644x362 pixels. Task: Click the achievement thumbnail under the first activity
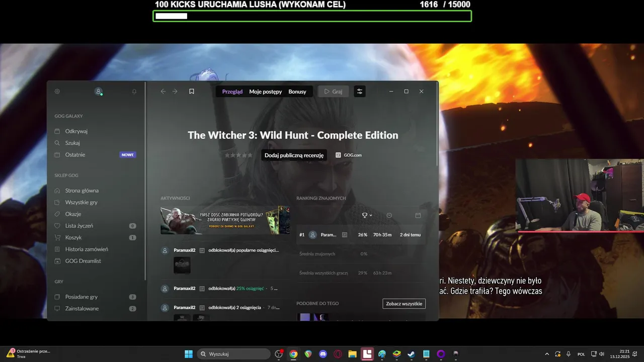tap(182, 265)
